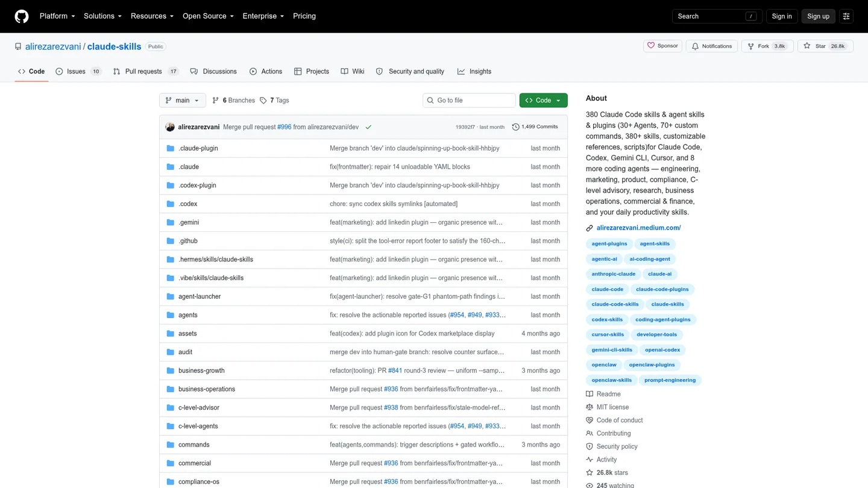Open the 7 Tags list
The width and height of the screenshot is (868, 488).
[274, 101]
